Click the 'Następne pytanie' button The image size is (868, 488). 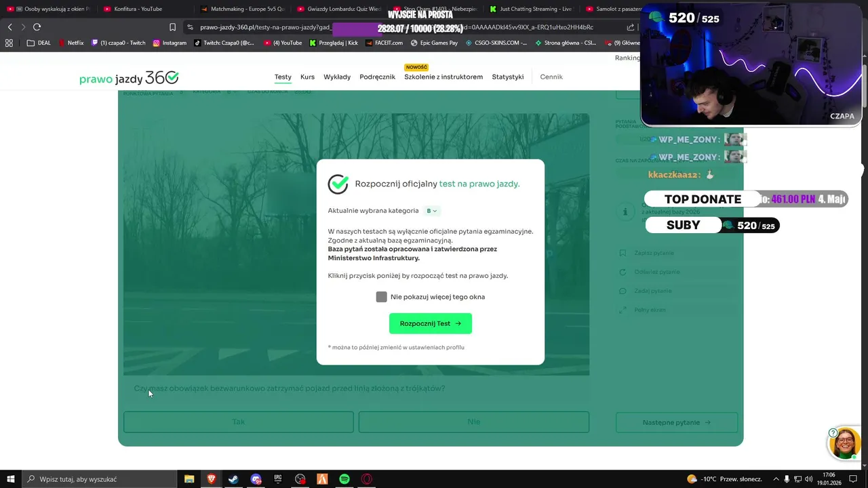point(677,422)
